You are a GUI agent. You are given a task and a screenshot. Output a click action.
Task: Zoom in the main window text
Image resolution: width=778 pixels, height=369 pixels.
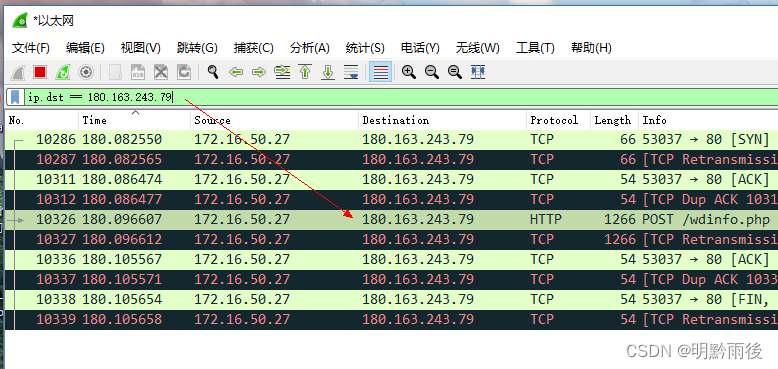point(409,72)
